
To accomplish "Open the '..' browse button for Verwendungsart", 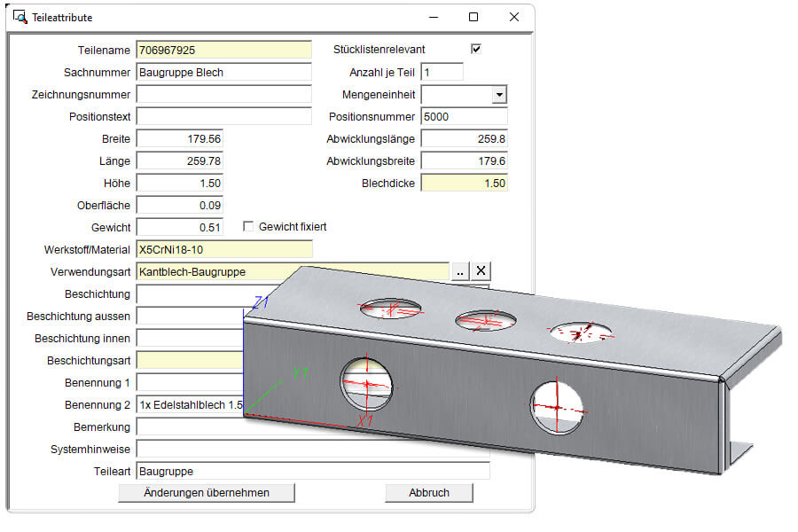I will click(459, 271).
